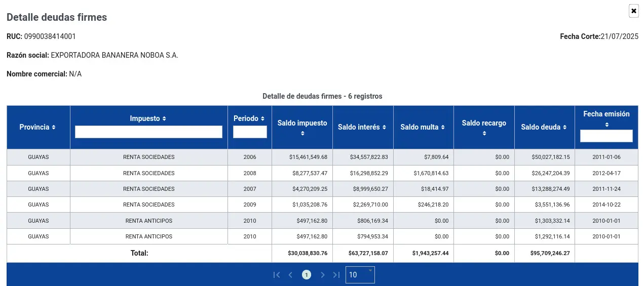
Task: Click saldo multa $246,218.20 cell
Action: 423,205
